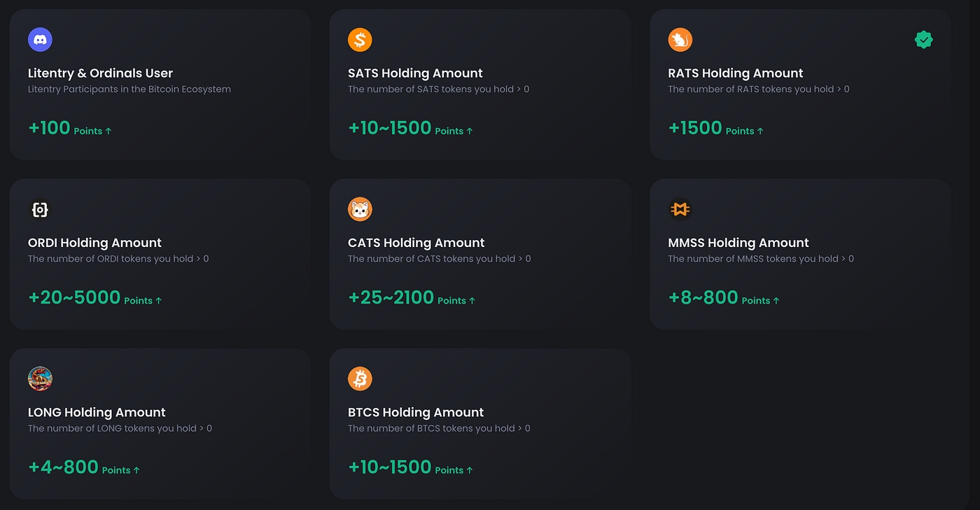Click +20~5000 Points on ORDI card

coord(94,298)
